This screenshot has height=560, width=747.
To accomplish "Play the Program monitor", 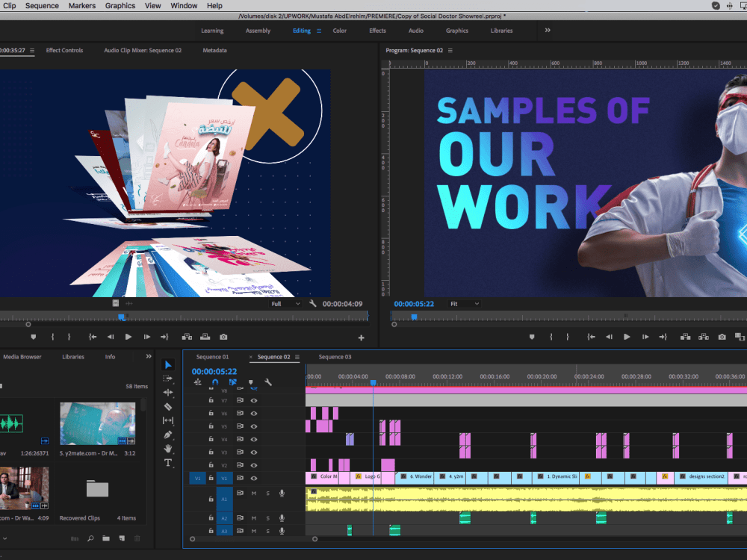I will click(x=627, y=337).
